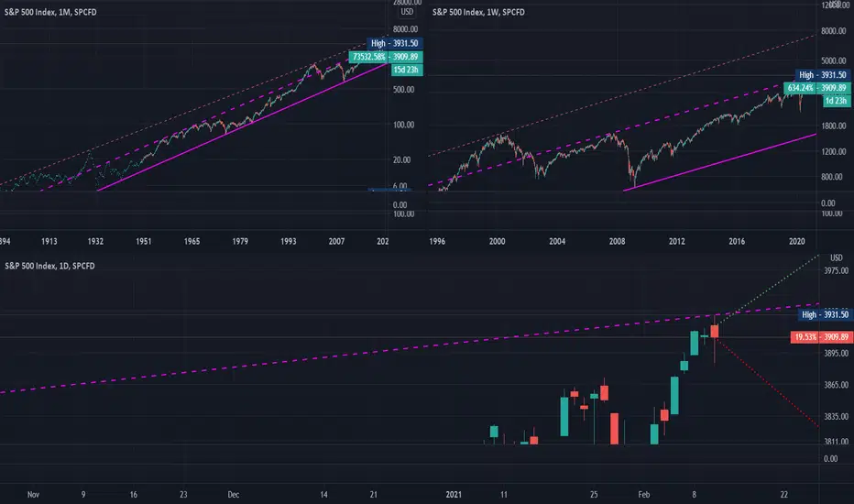Screen dimensions: 854x504
Task: Click the High 3931.50 label on daily chart
Action: click(825, 314)
